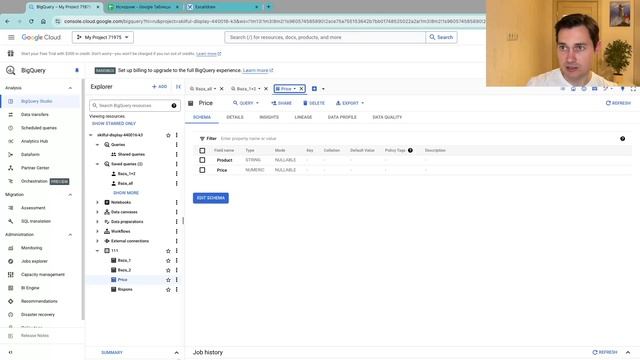Star the second Baza table under dataset 111
Screen dimensions: 640x360
pyautogui.click(x=168, y=270)
